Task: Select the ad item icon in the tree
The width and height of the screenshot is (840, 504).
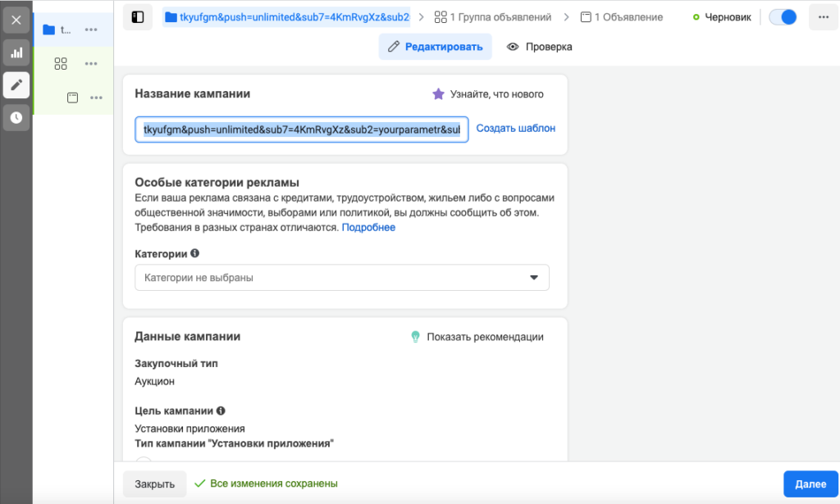Action: click(x=72, y=98)
